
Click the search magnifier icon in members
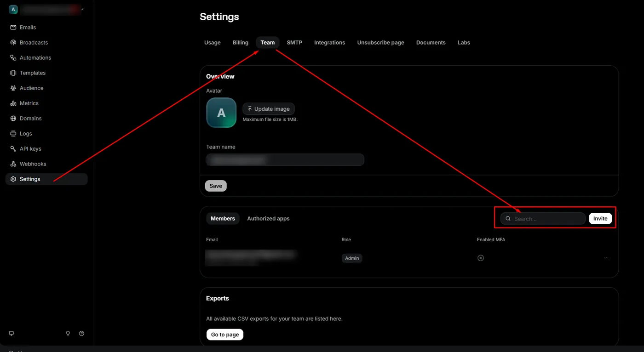pyautogui.click(x=508, y=219)
